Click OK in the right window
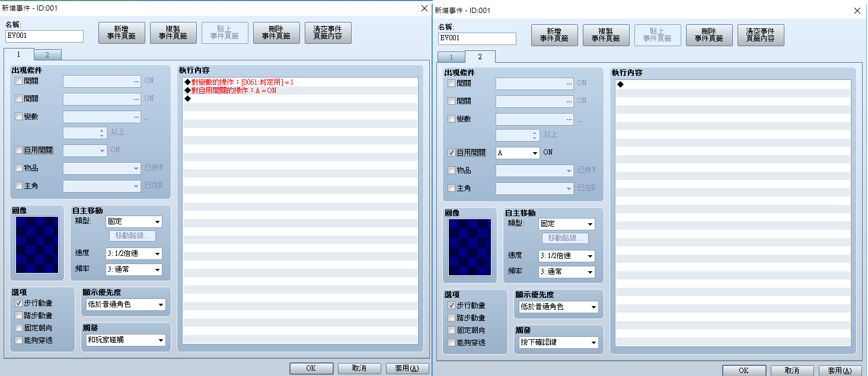 click(744, 371)
